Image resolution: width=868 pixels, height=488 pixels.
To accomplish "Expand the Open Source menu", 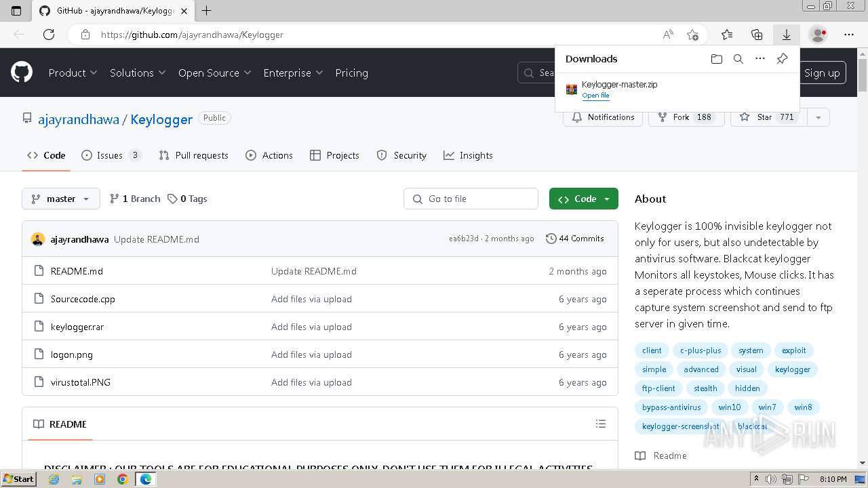I will (x=214, y=73).
